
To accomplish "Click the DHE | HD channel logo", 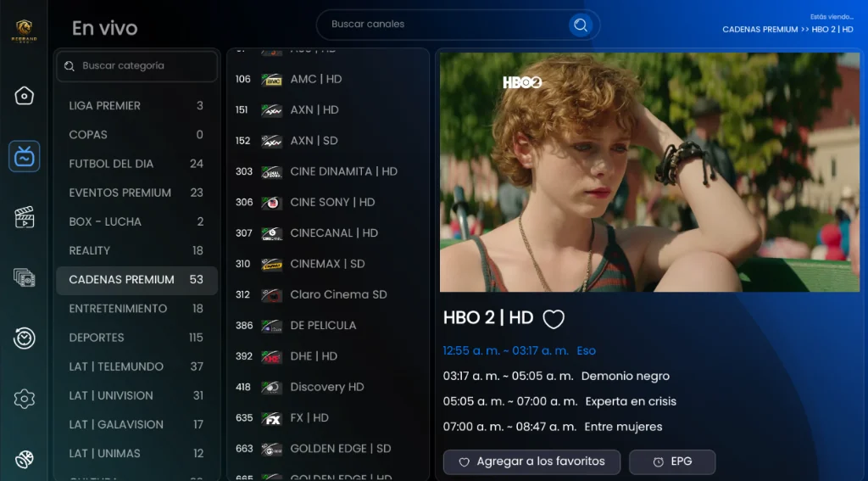I will pos(272,356).
